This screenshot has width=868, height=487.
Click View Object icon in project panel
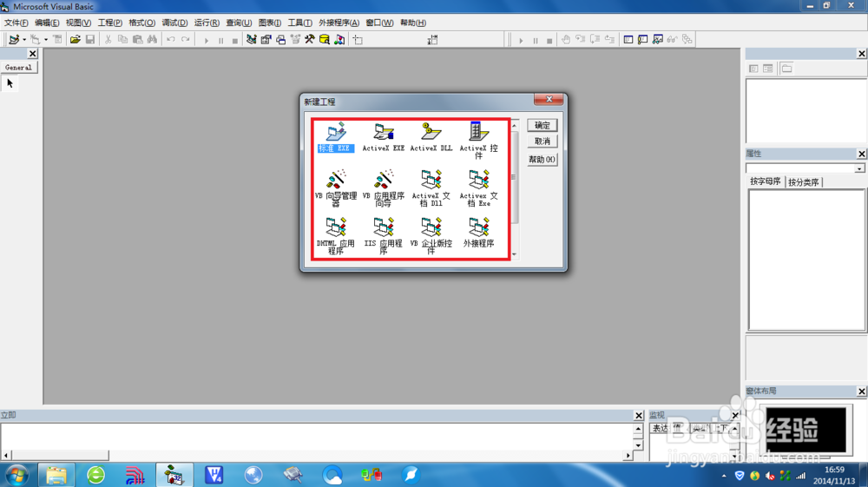768,69
